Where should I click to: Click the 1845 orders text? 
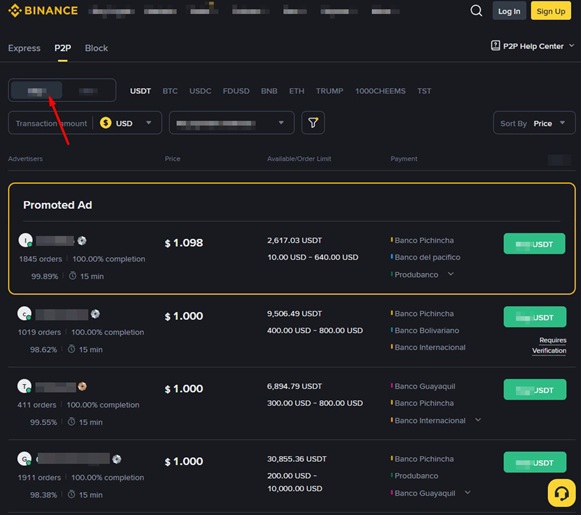[x=40, y=259]
